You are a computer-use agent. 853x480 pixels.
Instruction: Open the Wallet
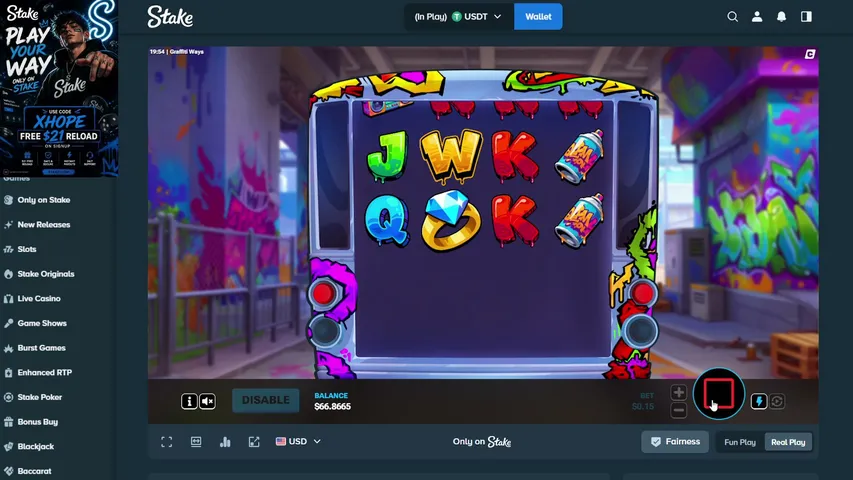[x=538, y=17]
